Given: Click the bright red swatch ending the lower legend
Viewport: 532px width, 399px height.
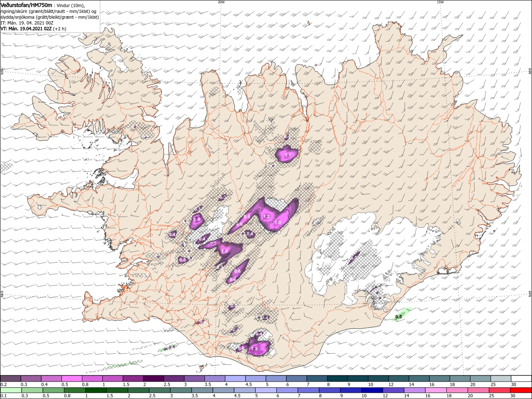Looking at the screenshot, I should coord(521,390).
